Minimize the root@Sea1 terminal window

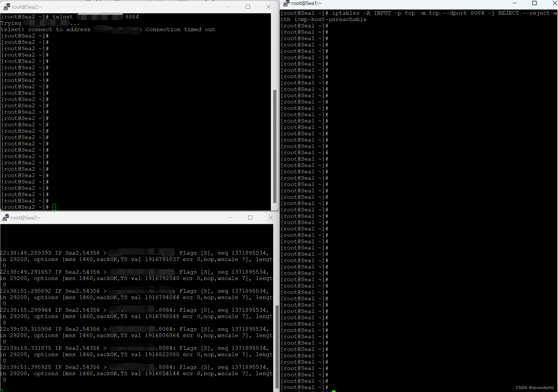click(514, 3)
